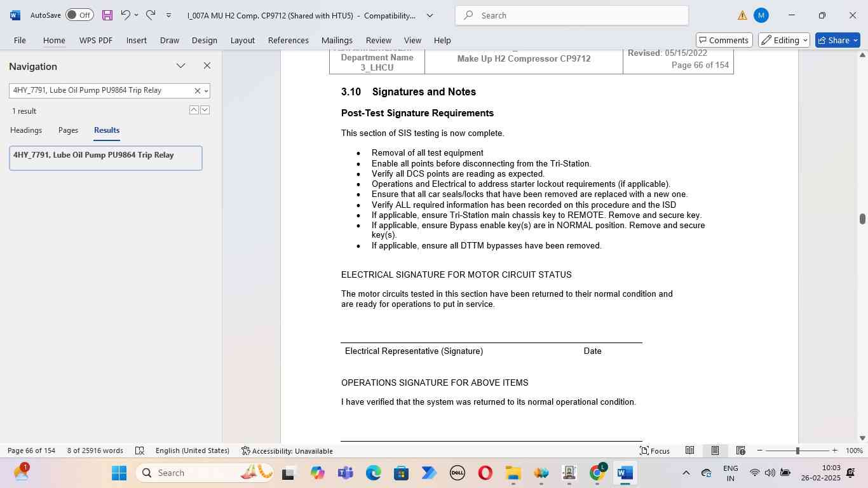Click the Word search box in title bar
Image resolution: width=868 pixels, height=488 pixels.
572,15
